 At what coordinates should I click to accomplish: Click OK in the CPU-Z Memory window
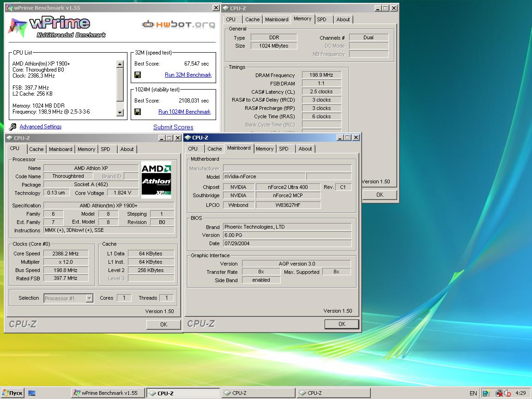tap(380, 195)
